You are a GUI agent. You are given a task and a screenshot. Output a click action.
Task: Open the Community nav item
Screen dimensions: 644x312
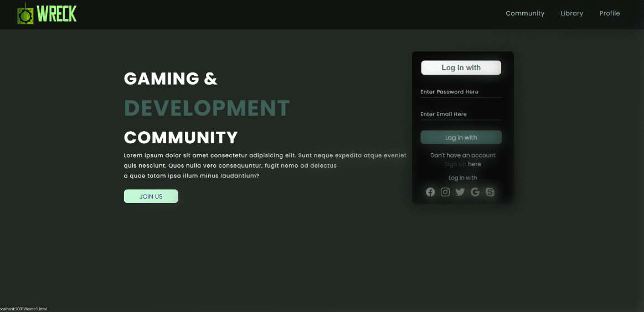click(x=524, y=13)
